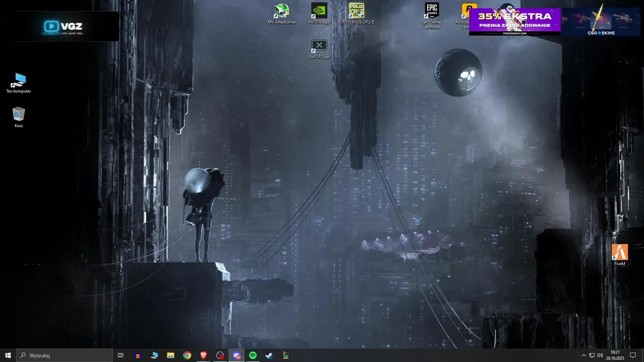The image size is (644, 362).
Task: Launch Google Chrome from the taskbar
Action: 187,355
